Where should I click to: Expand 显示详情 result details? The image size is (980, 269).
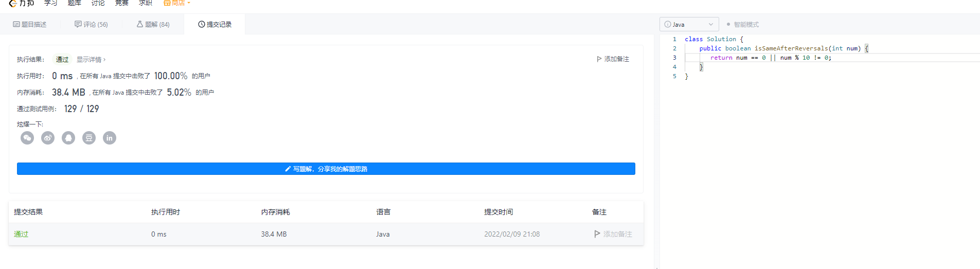(91, 60)
